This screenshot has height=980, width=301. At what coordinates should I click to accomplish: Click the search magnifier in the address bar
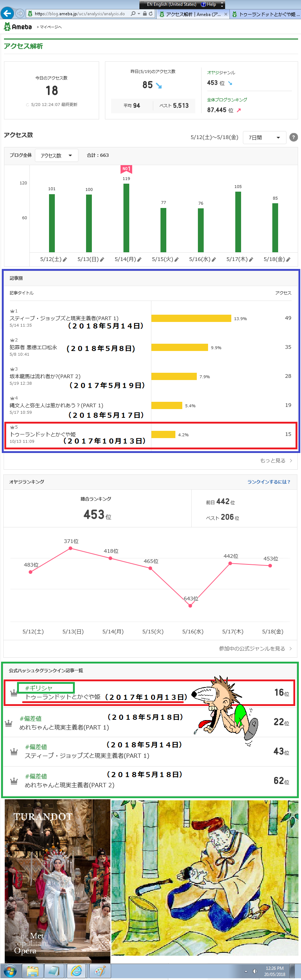click(x=133, y=14)
